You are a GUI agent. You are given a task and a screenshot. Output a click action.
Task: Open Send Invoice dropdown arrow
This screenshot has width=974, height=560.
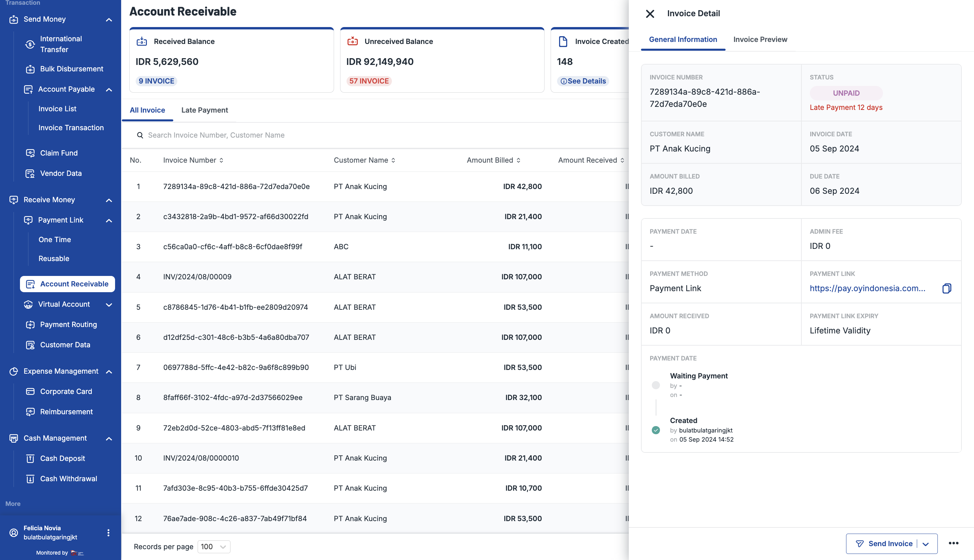click(926, 544)
